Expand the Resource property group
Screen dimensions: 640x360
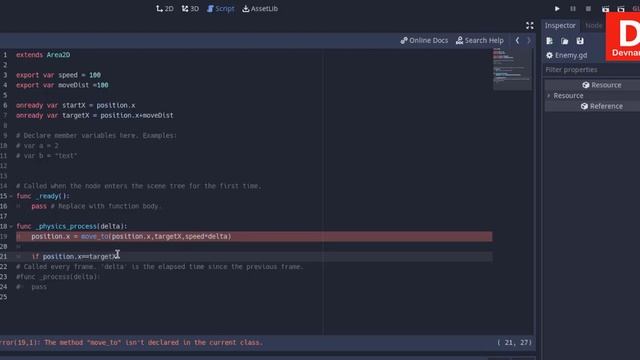[549, 96]
